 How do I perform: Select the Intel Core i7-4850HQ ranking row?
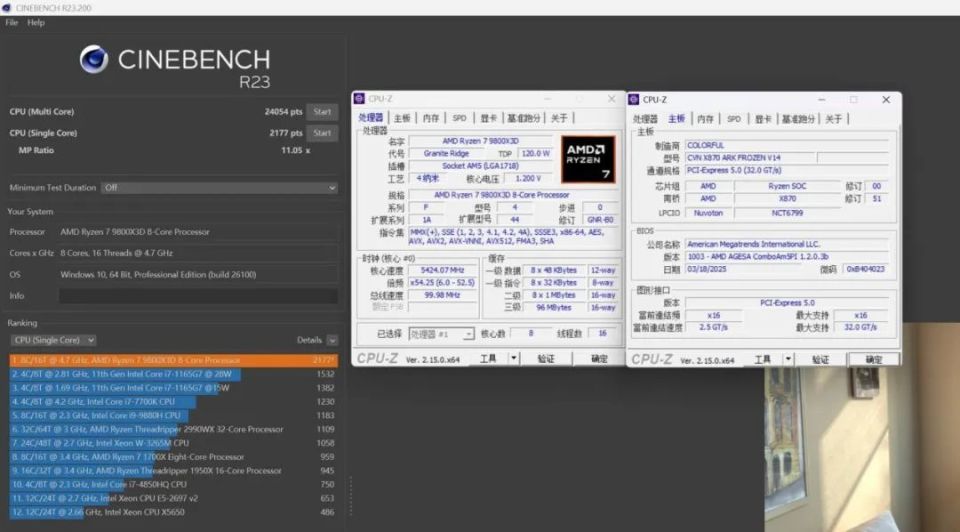pyautogui.click(x=173, y=484)
